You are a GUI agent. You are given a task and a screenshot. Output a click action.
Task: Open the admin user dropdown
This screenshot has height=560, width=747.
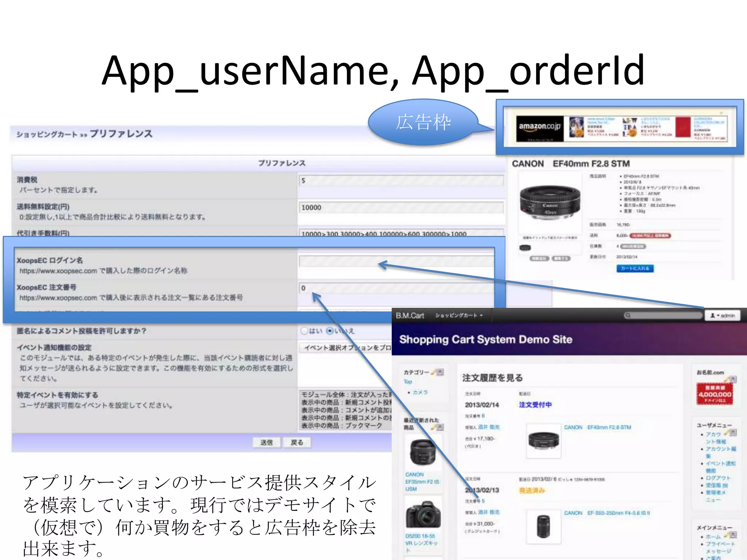[x=722, y=316]
